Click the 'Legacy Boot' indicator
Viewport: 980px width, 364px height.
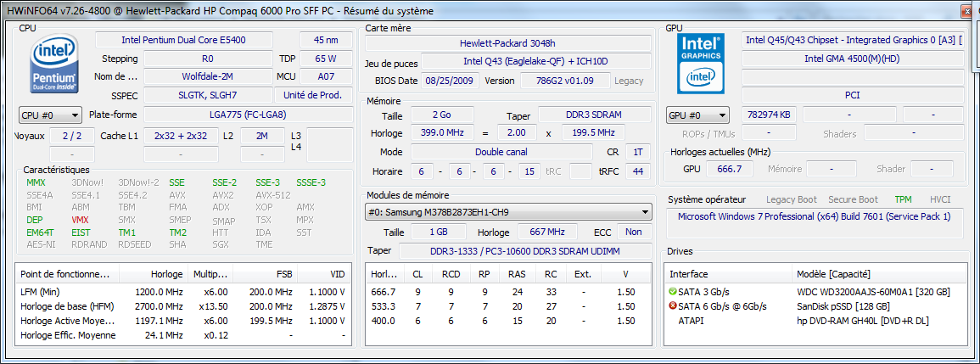pos(792,199)
